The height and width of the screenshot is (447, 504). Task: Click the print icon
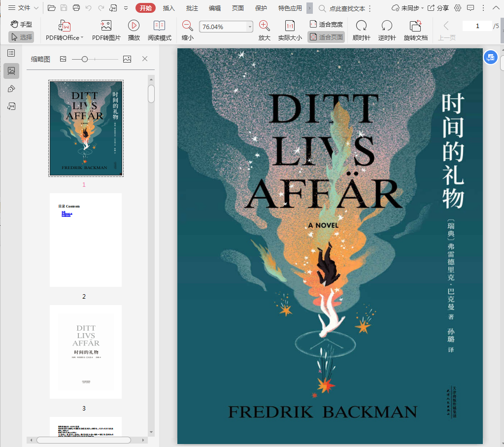pos(76,8)
